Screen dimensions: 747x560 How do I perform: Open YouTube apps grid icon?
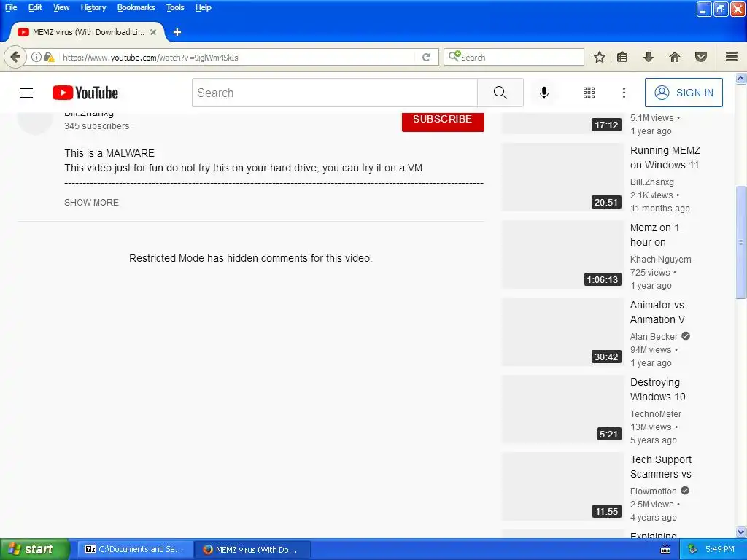589,93
